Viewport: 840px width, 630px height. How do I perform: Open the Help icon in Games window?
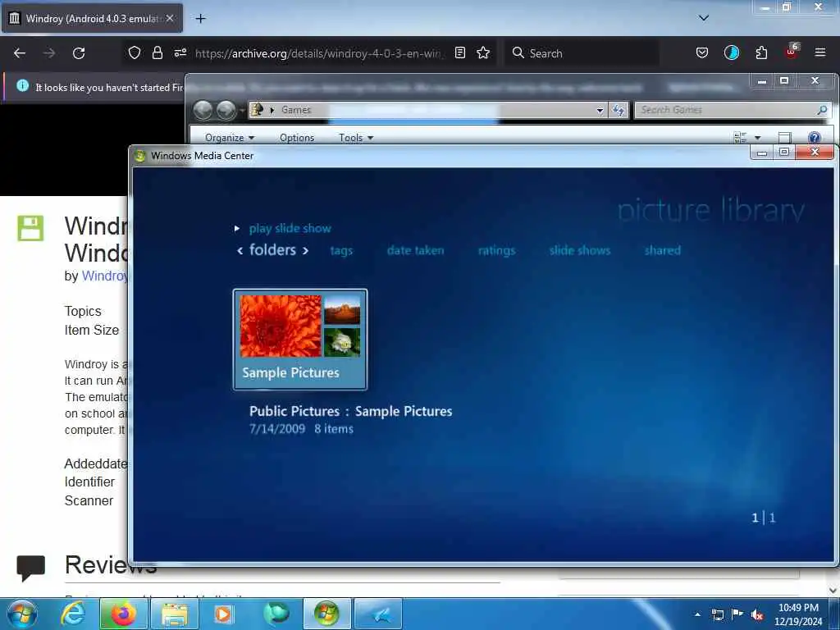tap(815, 138)
